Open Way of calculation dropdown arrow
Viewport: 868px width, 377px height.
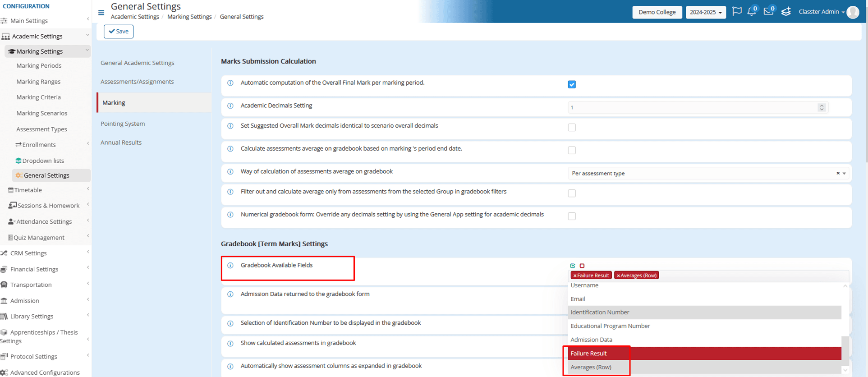[x=845, y=174]
